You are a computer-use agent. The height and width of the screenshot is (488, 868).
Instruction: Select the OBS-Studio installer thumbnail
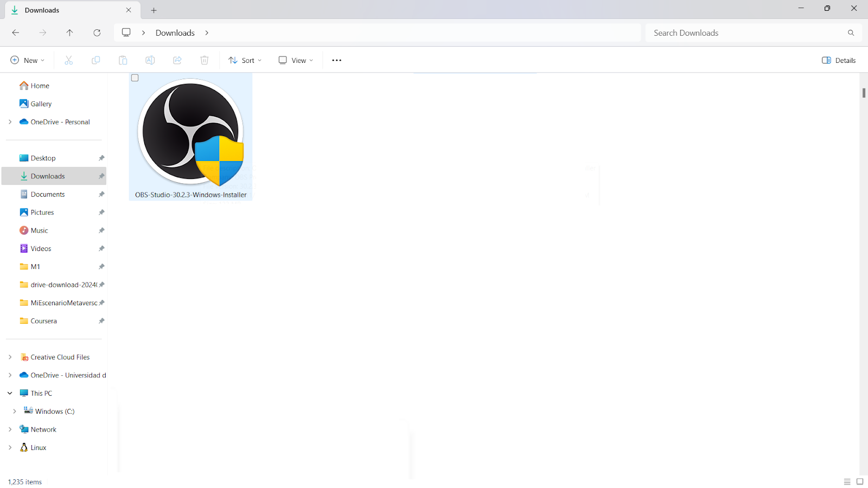coord(190,132)
